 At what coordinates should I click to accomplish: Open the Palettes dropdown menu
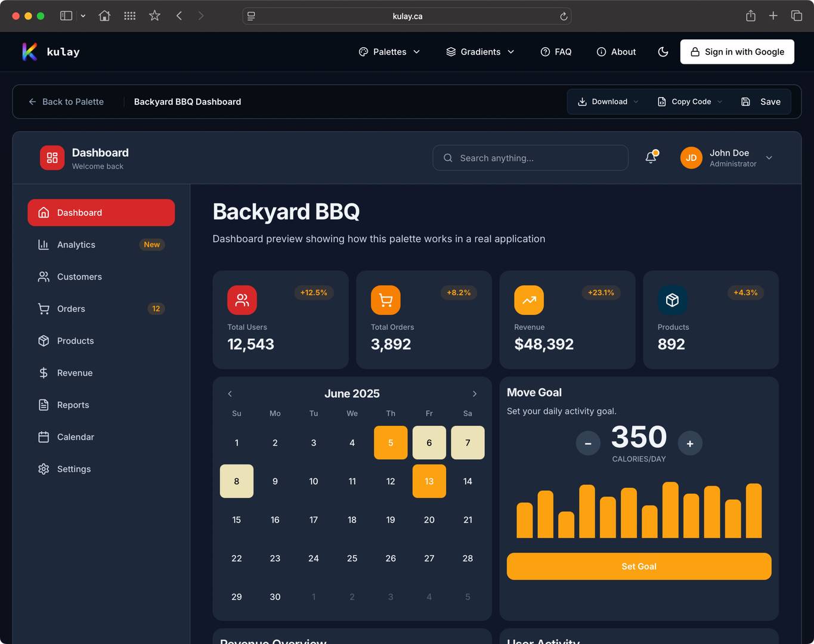pyautogui.click(x=389, y=52)
